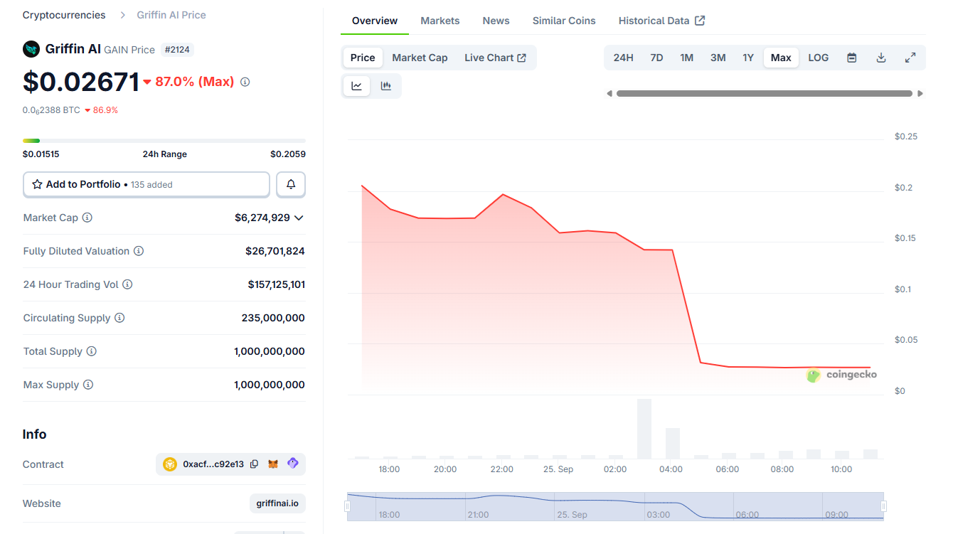Viewport: 980px width, 534px height.
Task: Show 24 Hour Trading Vol info icon
Action: (x=127, y=284)
